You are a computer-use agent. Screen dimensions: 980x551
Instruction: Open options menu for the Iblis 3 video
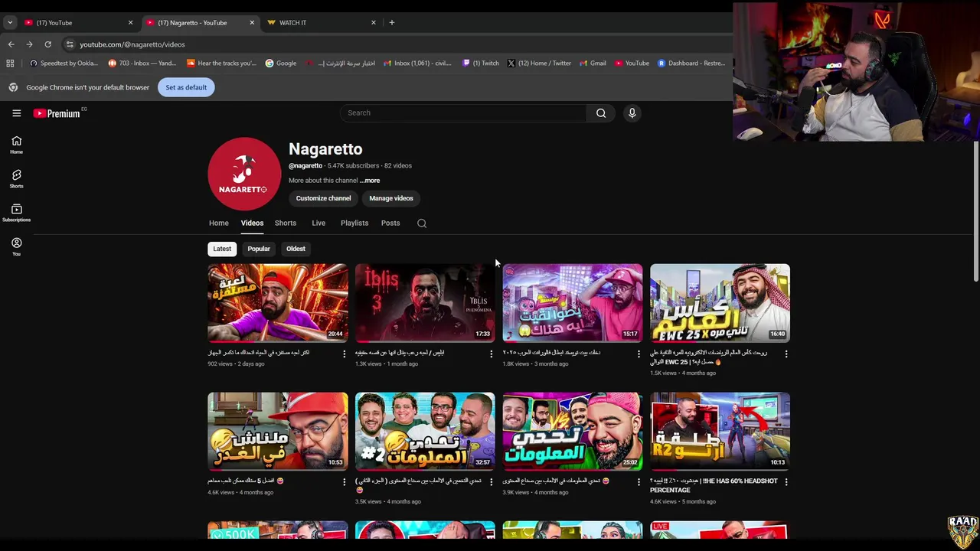click(x=492, y=354)
